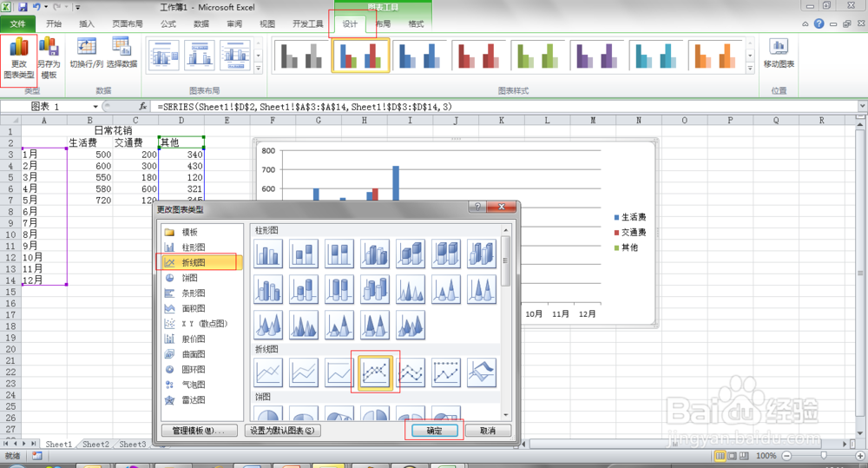Switch to the Home (开始) tab

[x=54, y=23]
